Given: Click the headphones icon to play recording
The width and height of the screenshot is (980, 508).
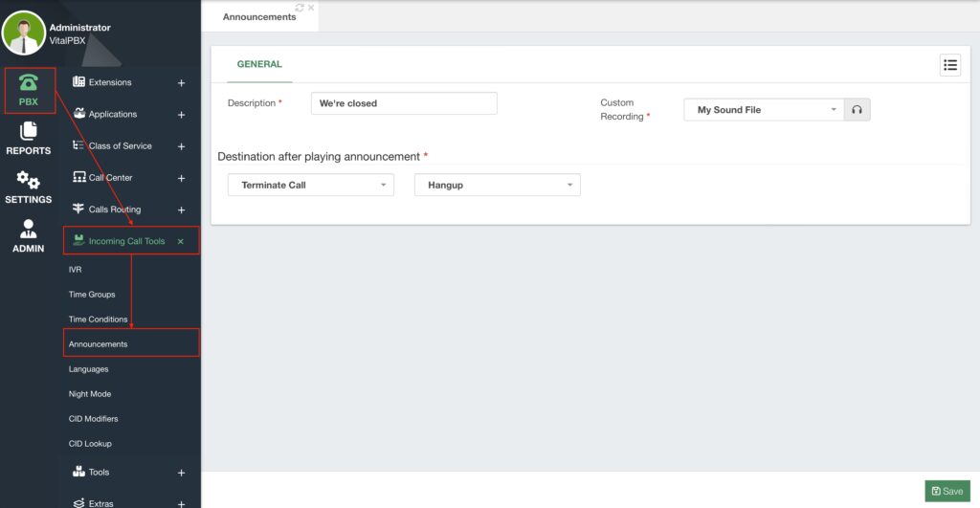Looking at the screenshot, I should click(x=857, y=110).
